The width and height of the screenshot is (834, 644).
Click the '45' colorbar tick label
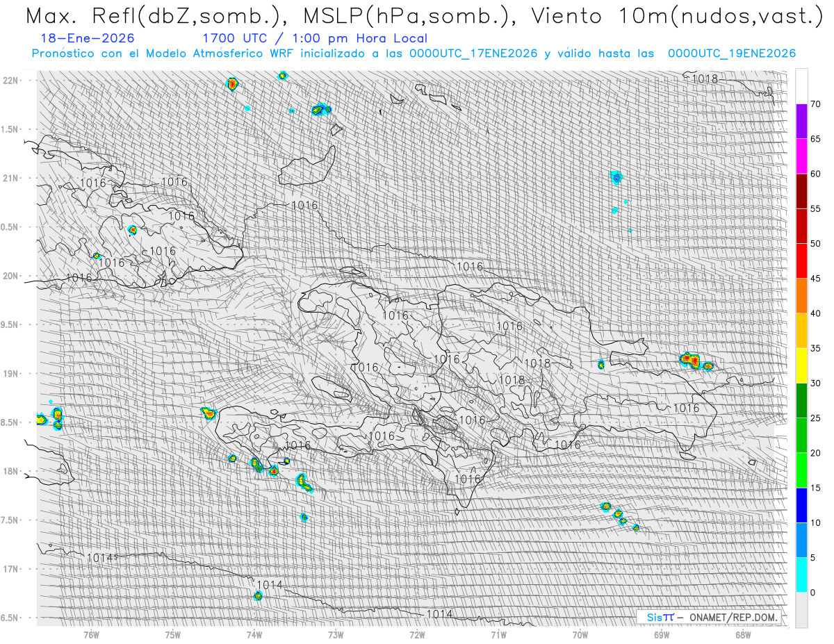point(815,279)
